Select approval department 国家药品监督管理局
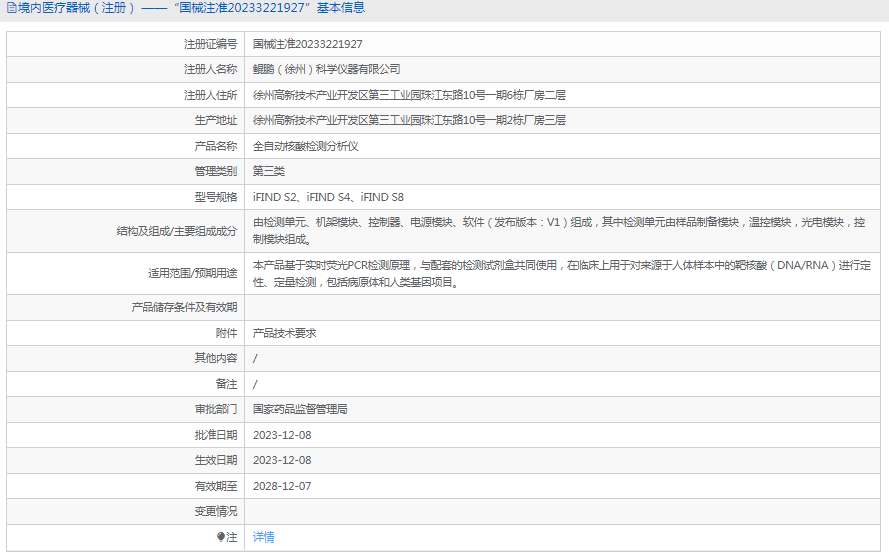The image size is (889, 559). pos(300,409)
